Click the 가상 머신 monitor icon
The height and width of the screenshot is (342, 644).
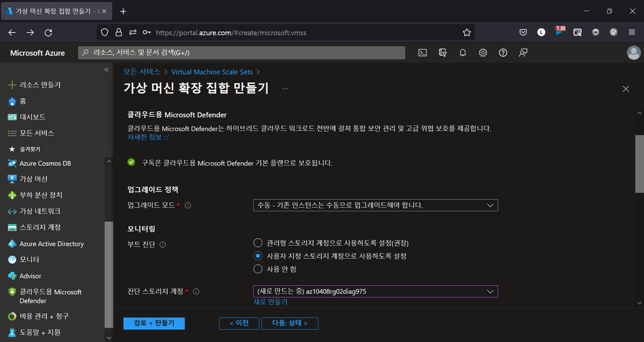click(x=12, y=179)
